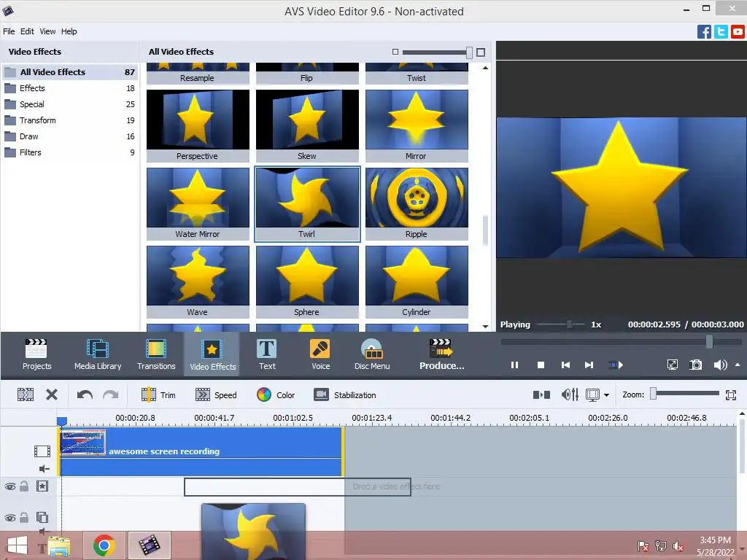
Task: Open the Stabilization tool
Action: (345, 394)
